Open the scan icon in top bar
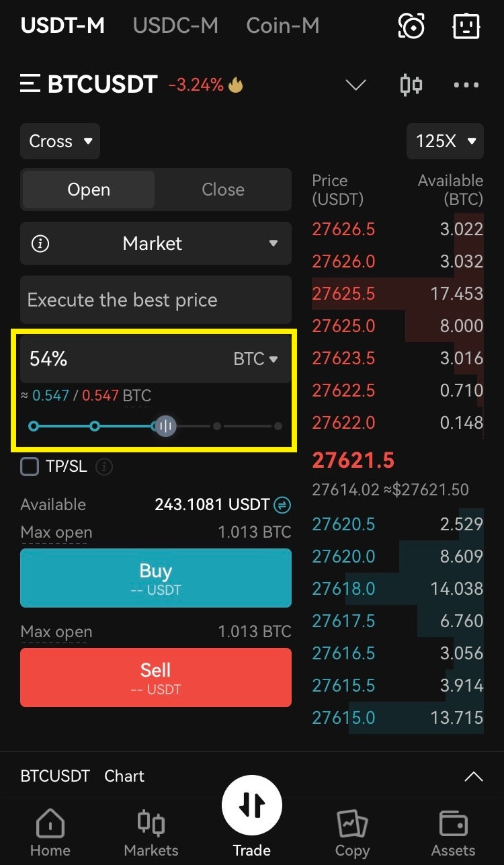The image size is (504, 865). pos(411,26)
